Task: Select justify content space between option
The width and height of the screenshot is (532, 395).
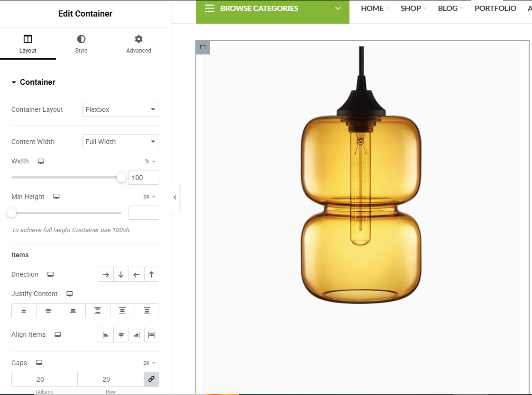Action: click(x=98, y=311)
